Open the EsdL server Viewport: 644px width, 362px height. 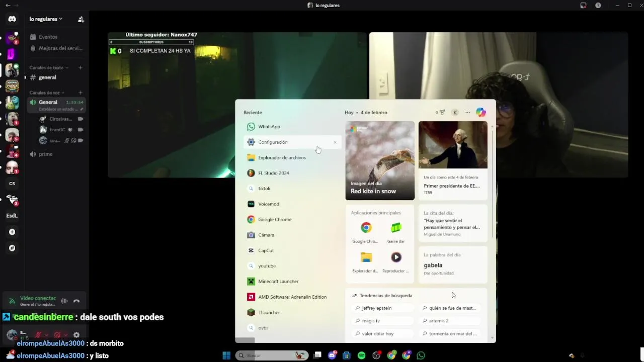coord(12,216)
